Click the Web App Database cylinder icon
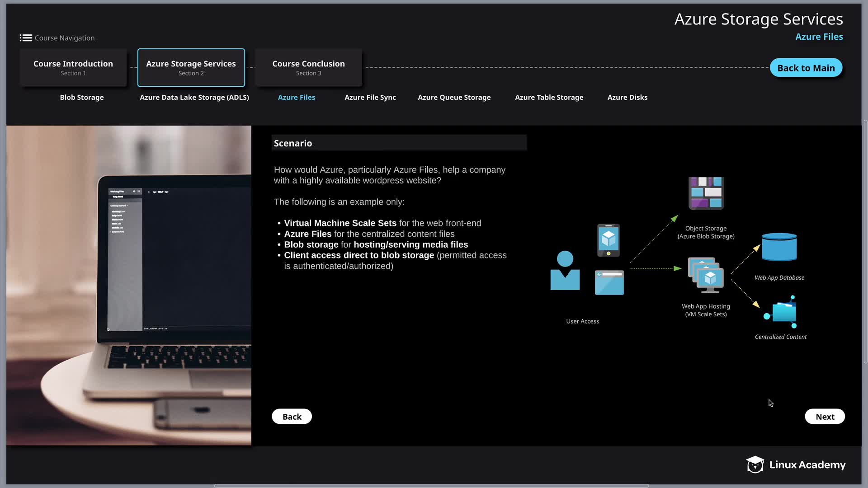This screenshot has height=488, width=868. click(779, 247)
